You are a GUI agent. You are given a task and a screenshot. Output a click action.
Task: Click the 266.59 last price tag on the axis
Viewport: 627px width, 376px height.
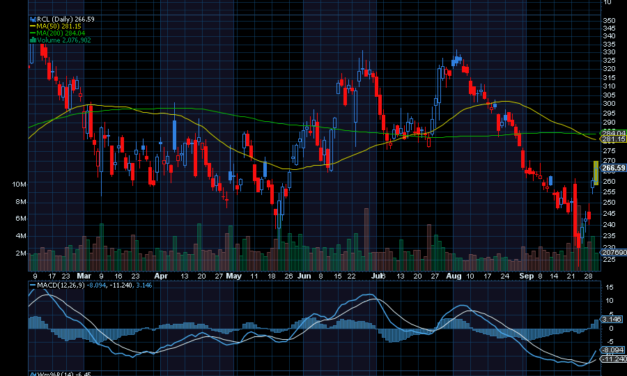(x=613, y=168)
